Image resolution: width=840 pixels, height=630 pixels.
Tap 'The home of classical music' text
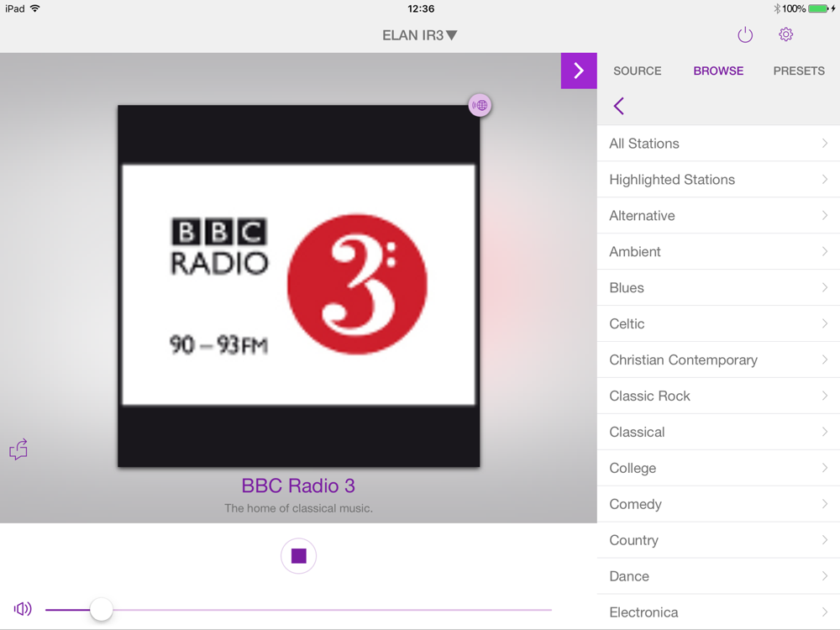(298, 508)
